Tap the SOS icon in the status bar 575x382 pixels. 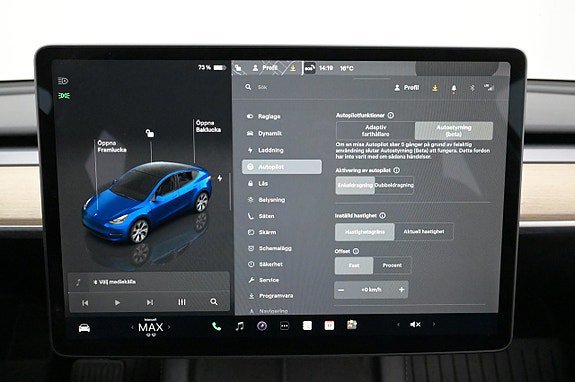click(310, 68)
